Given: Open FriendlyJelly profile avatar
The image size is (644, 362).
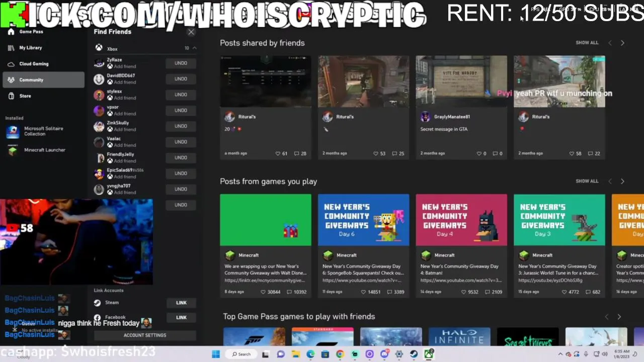Looking at the screenshot, I should click(x=99, y=158).
